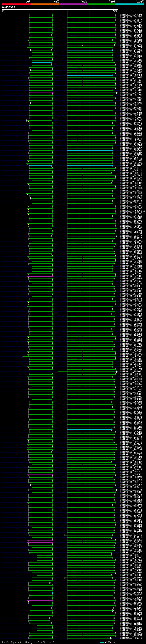Select the UniRef100_Q5CYH7 label
The image size is (146, 644).
point(131,67)
